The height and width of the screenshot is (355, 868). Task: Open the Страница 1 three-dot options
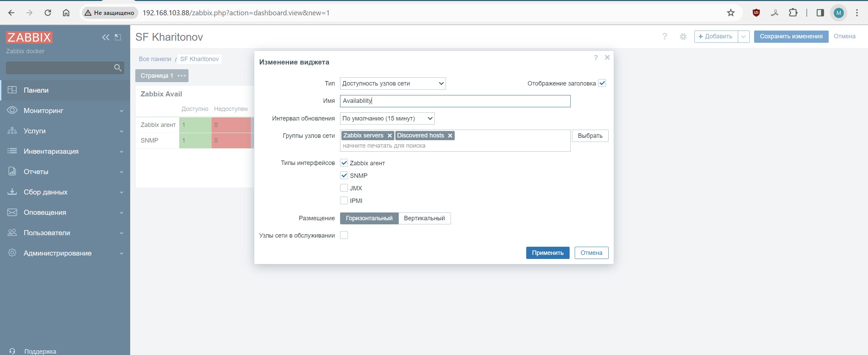pyautogui.click(x=182, y=76)
